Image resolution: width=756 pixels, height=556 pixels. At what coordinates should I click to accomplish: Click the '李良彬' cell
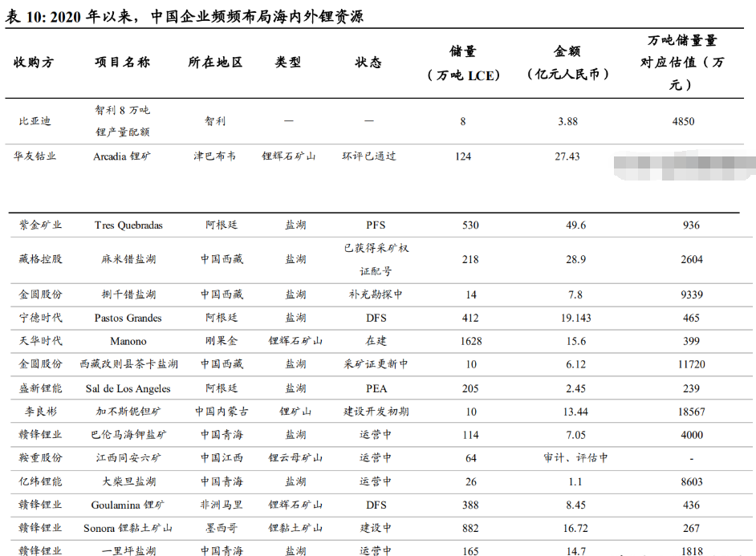tap(40, 412)
